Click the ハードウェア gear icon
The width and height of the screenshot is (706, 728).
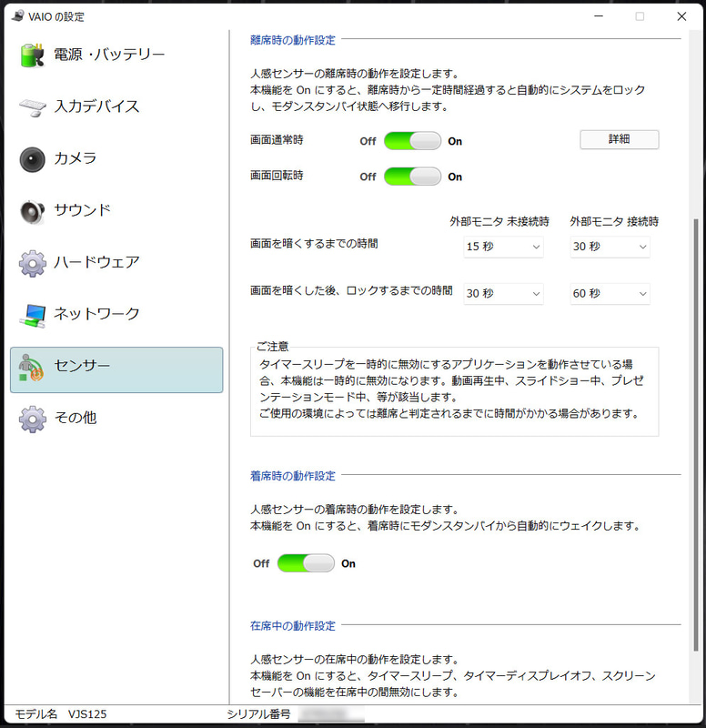[33, 264]
